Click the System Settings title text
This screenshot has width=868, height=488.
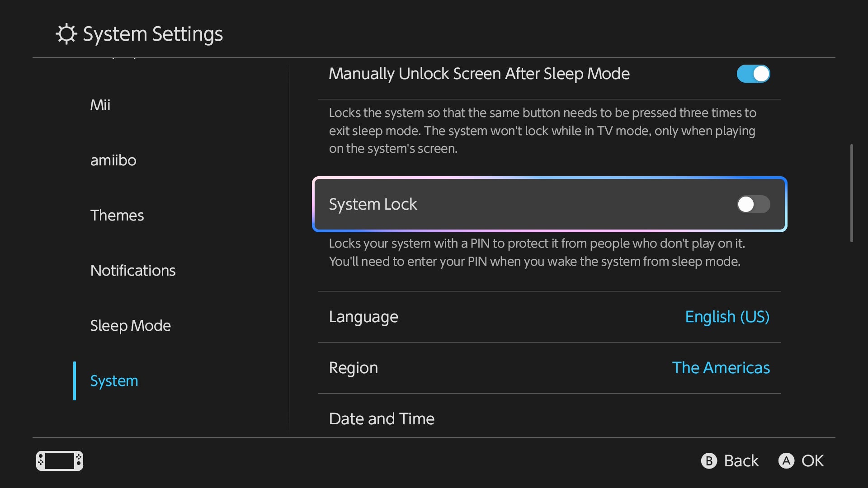153,34
